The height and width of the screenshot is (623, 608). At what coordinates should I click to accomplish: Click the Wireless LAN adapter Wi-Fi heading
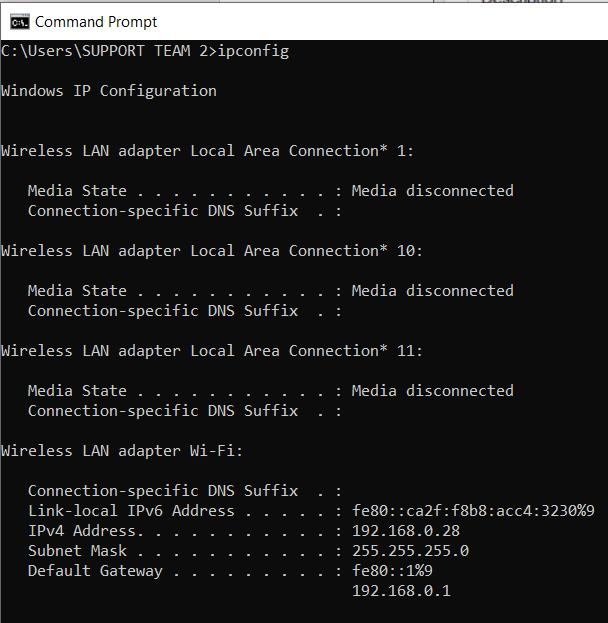point(122,450)
